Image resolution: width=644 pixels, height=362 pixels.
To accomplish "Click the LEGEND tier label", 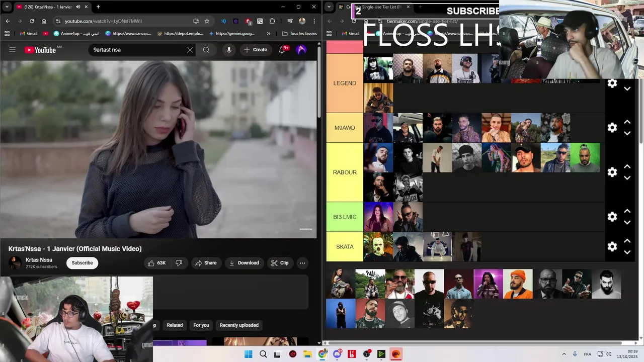I will coord(345,83).
